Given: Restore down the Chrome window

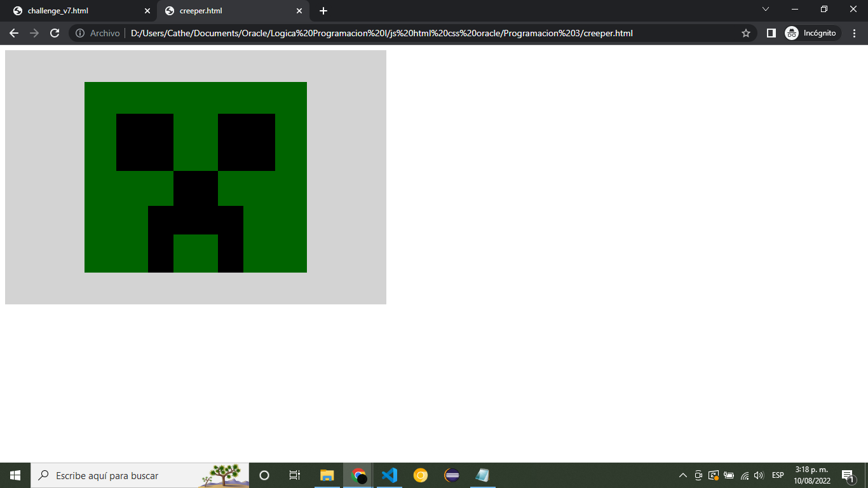Looking at the screenshot, I should (824, 9).
